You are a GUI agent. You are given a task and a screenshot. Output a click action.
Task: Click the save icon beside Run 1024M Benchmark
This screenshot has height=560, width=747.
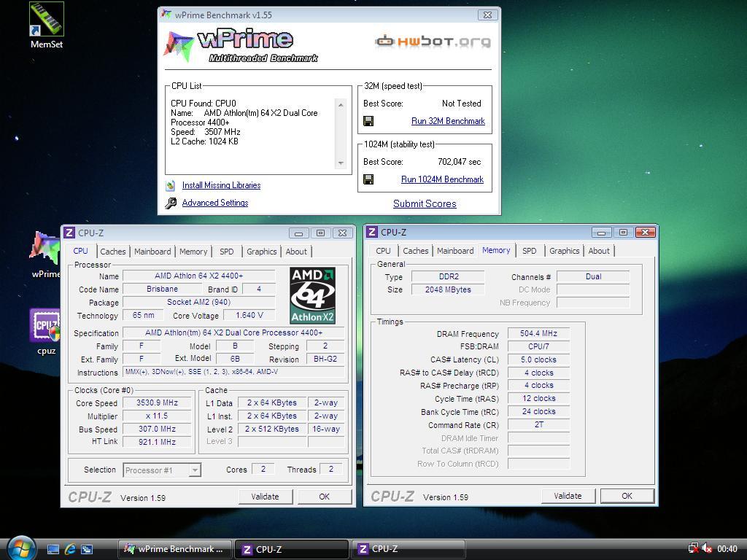tap(368, 179)
